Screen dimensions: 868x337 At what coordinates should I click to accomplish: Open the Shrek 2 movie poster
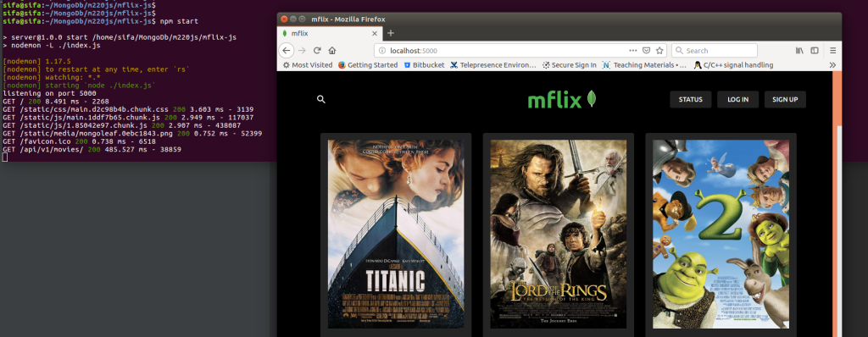(721, 234)
